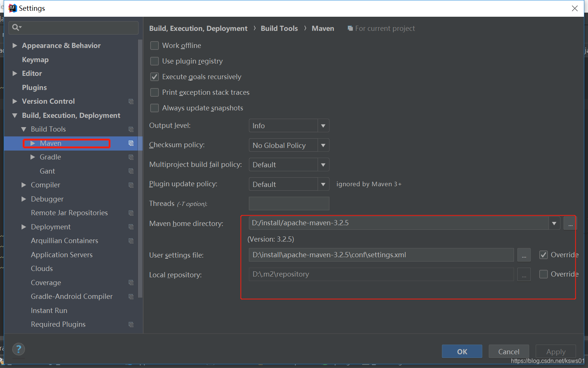Click the 'For current project' icon in header

pyautogui.click(x=350, y=29)
